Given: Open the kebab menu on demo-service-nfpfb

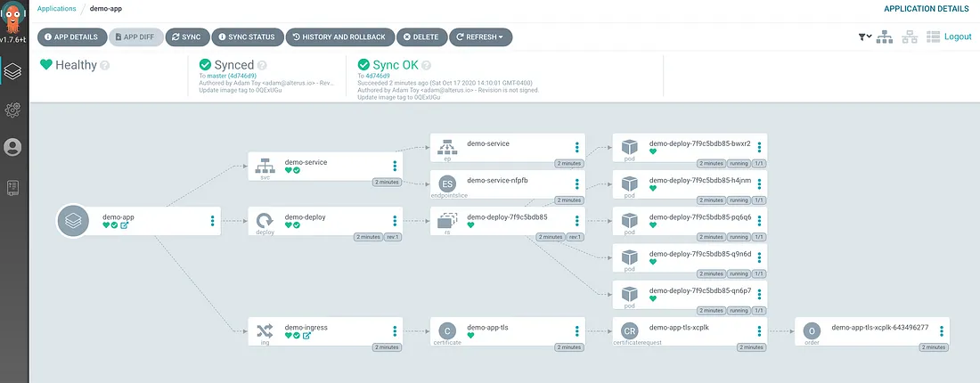Looking at the screenshot, I should click(577, 183).
